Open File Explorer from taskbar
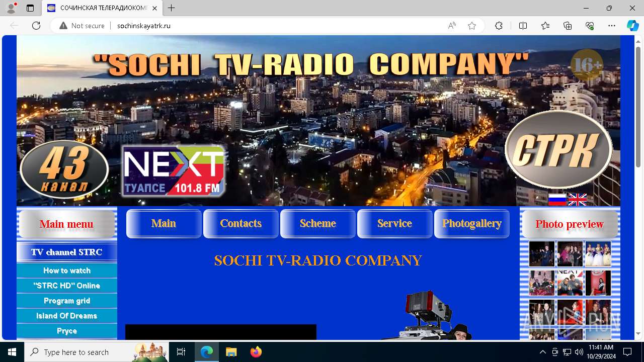644x362 pixels. coord(231,352)
